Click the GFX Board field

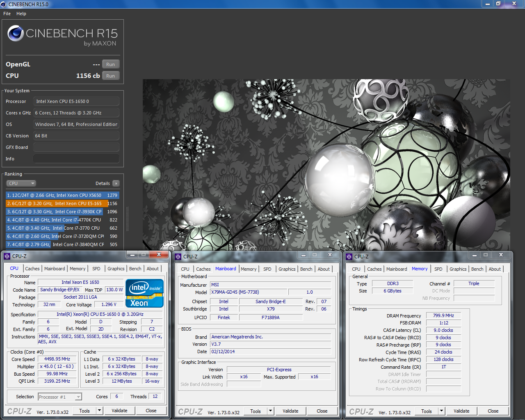[x=76, y=147]
